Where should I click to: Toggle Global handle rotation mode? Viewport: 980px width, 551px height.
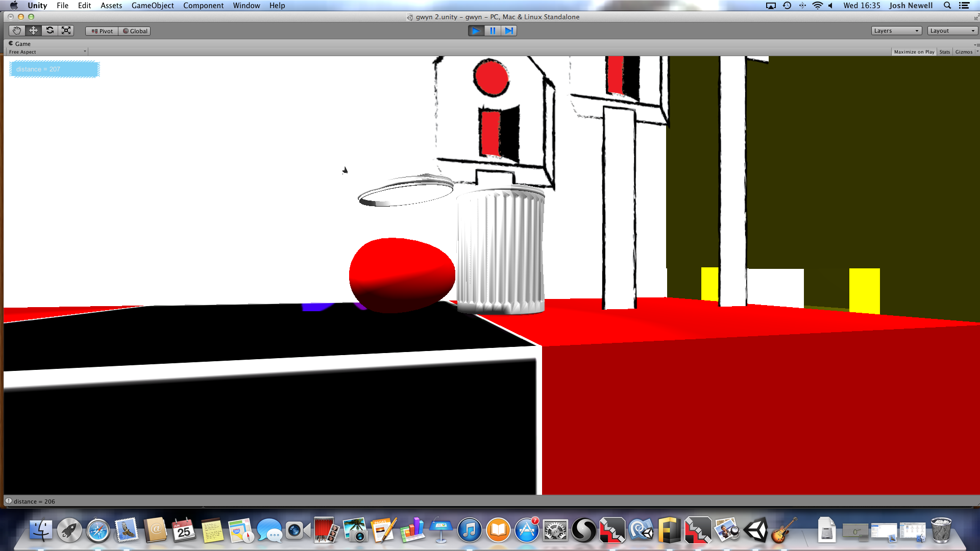pyautogui.click(x=135, y=31)
